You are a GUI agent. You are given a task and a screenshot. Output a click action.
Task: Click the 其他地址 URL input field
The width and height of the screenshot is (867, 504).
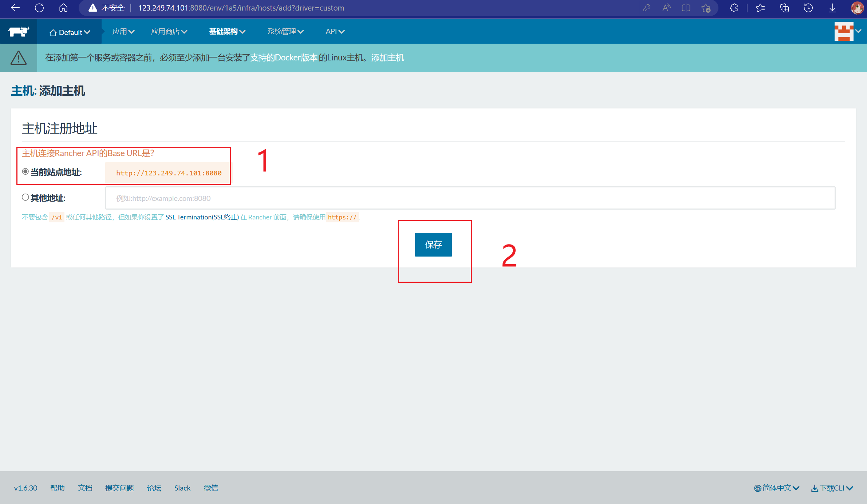pyautogui.click(x=470, y=198)
